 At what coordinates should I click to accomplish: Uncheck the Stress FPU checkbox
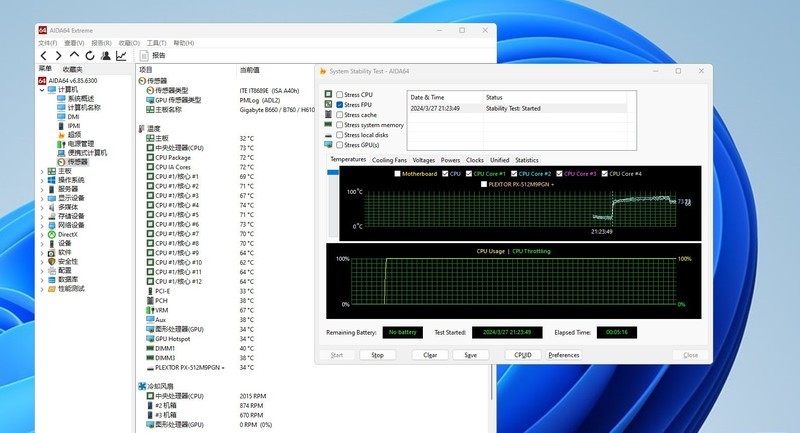pos(340,105)
